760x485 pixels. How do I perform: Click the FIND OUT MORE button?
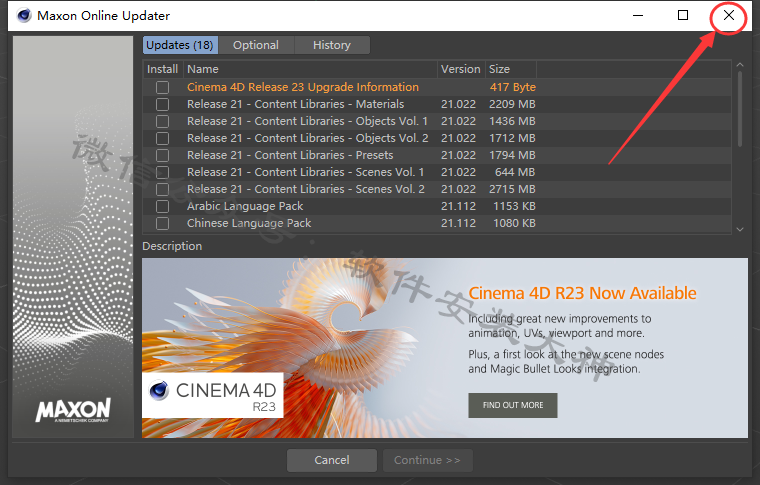(x=513, y=405)
